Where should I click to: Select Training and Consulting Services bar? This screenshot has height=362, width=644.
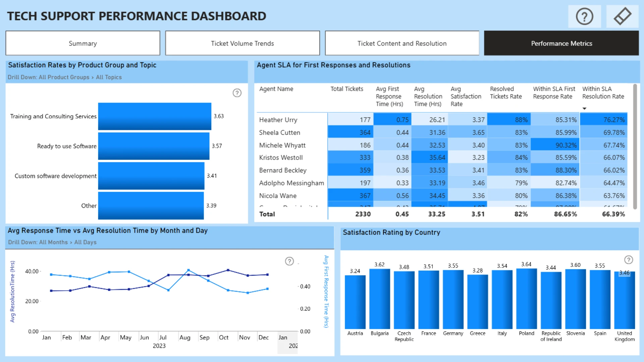pos(154,116)
